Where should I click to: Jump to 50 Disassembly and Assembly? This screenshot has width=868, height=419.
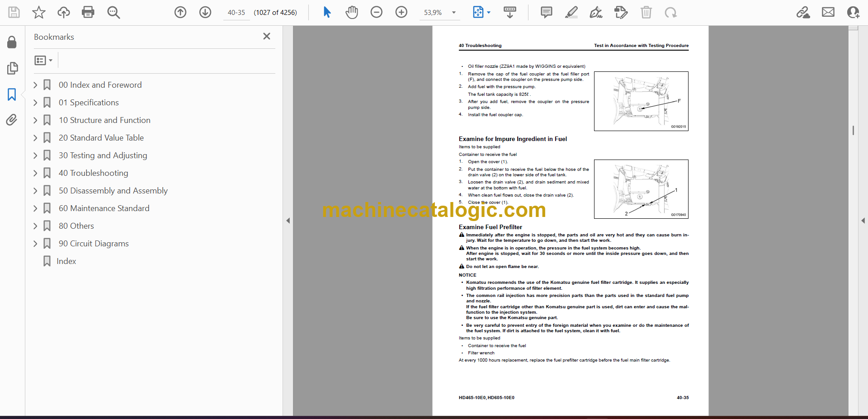coord(113,191)
